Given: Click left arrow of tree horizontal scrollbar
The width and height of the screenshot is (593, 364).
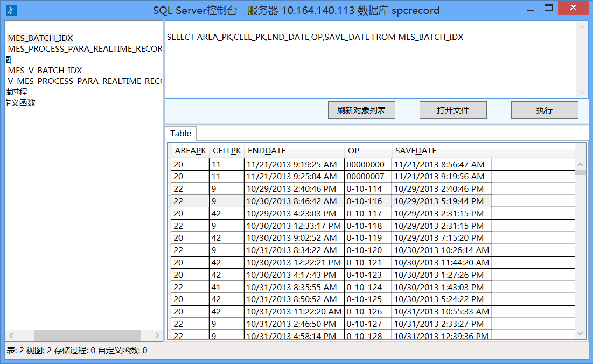Looking at the screenshot, I should coord(11,335).
